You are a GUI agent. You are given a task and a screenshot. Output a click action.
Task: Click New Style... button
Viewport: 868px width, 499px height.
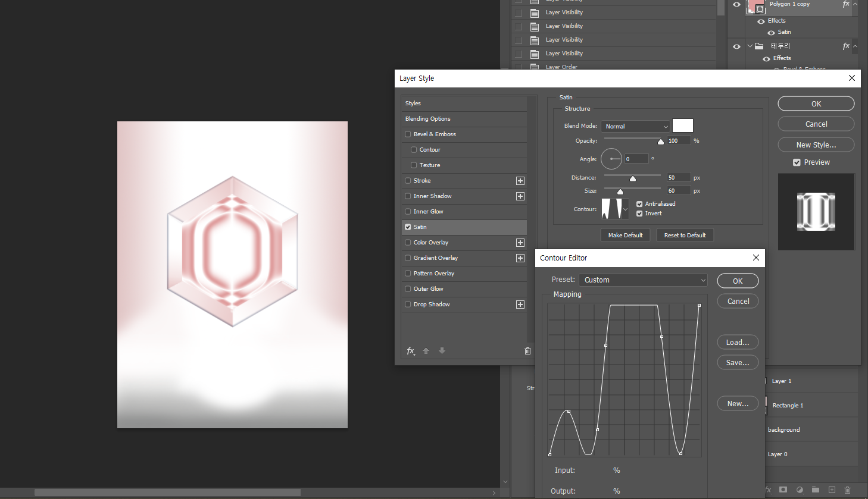(x=816, y=145)
